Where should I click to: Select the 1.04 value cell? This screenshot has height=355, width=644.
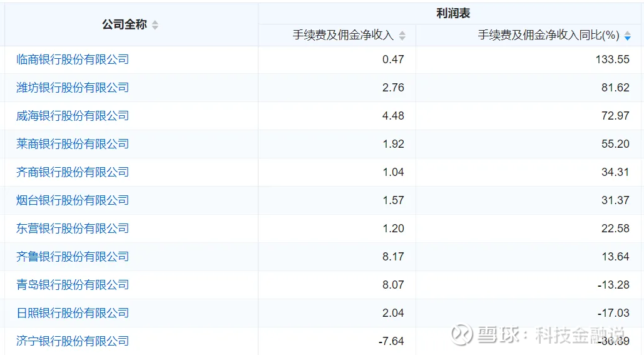[337, 172]
